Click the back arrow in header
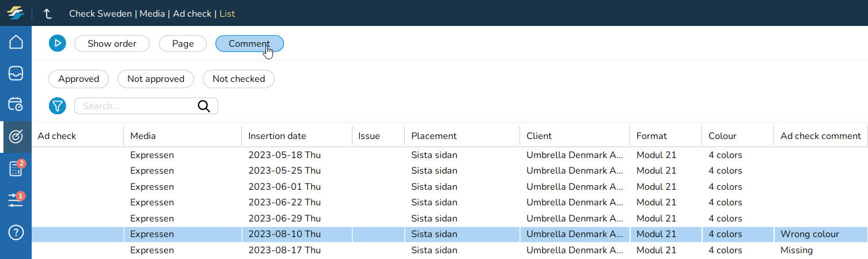This screenshot has height=259, width=868. click(x=48, y=14)
